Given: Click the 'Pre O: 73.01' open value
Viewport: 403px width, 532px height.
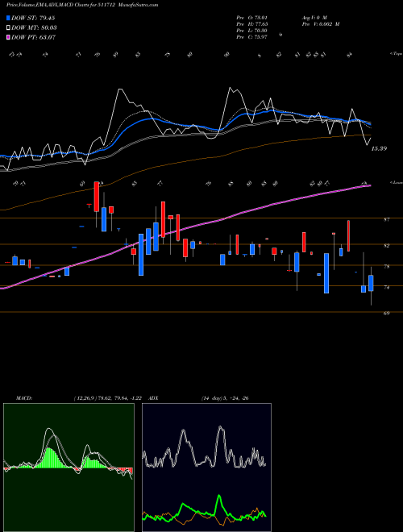Looking at the screenshot, I should [252, 17].
